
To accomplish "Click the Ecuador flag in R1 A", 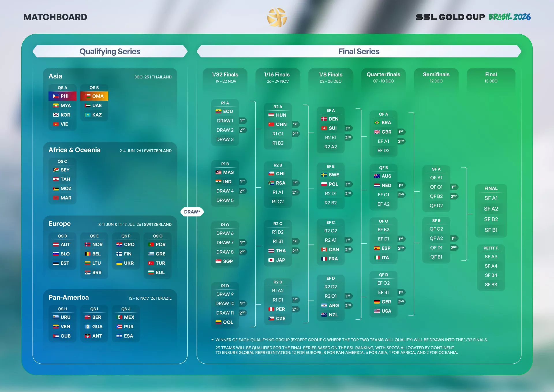I will (218, 111).
